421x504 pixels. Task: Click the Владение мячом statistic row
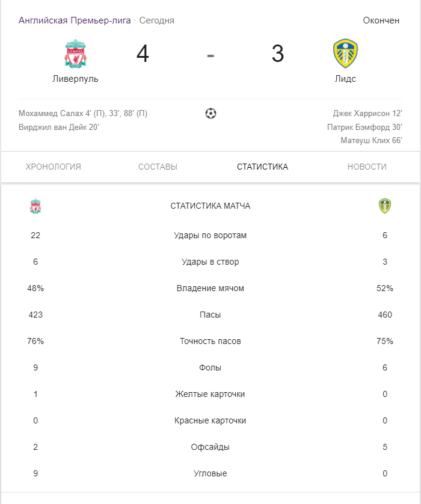click(x=210, y=288)
